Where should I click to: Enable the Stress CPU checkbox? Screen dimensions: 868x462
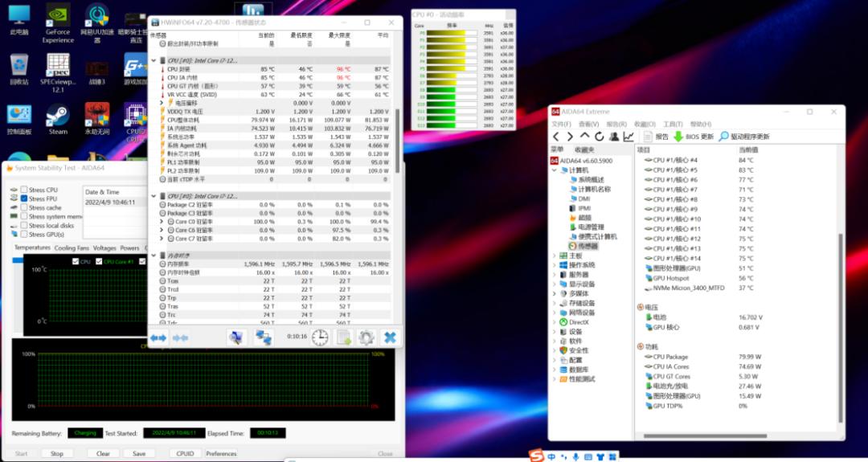(x=24, y=190)
